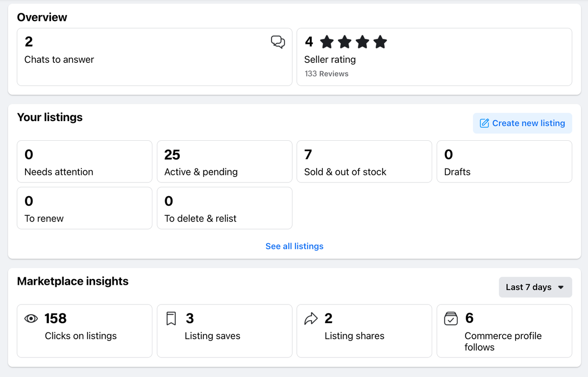
Task: View the 133 Reviews link
Action: (326, 74)
